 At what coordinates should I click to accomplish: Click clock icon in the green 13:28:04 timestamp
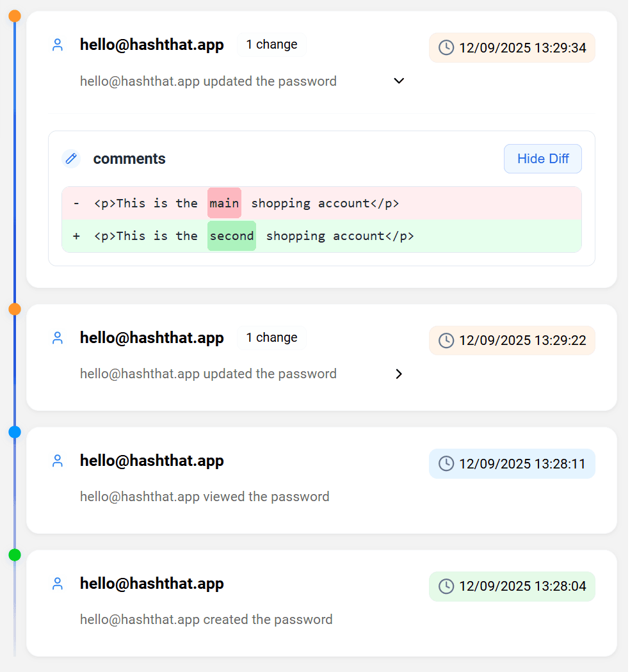446,586
